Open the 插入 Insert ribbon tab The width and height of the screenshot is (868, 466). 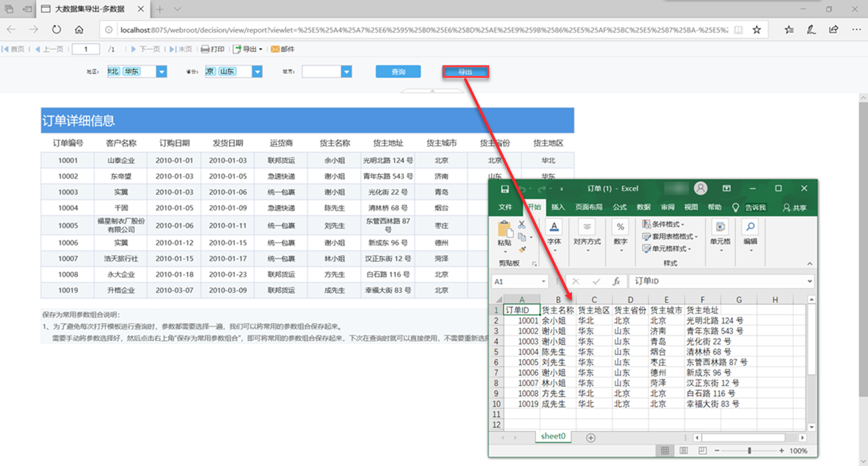click(x=558, y=208)
